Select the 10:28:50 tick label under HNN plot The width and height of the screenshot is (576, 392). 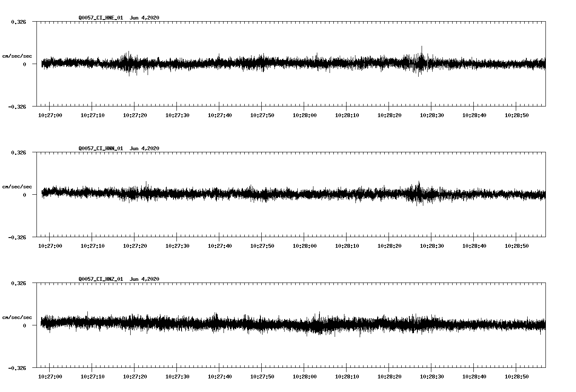coord(517,246)
